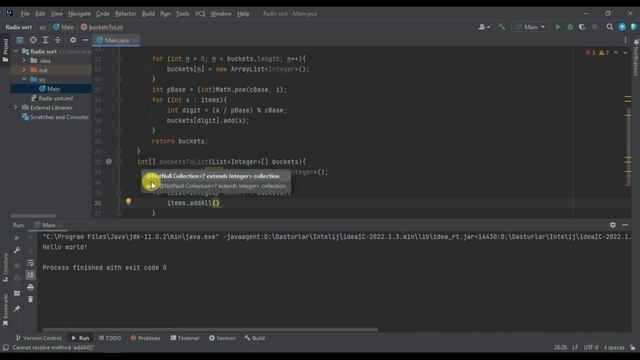Click the yellow intention light bulb
Screen dimensions: 640x360
128,201
